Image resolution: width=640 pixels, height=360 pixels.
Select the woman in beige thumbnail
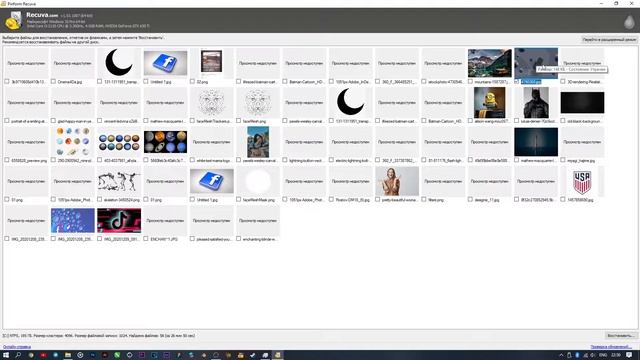point(397,181)
